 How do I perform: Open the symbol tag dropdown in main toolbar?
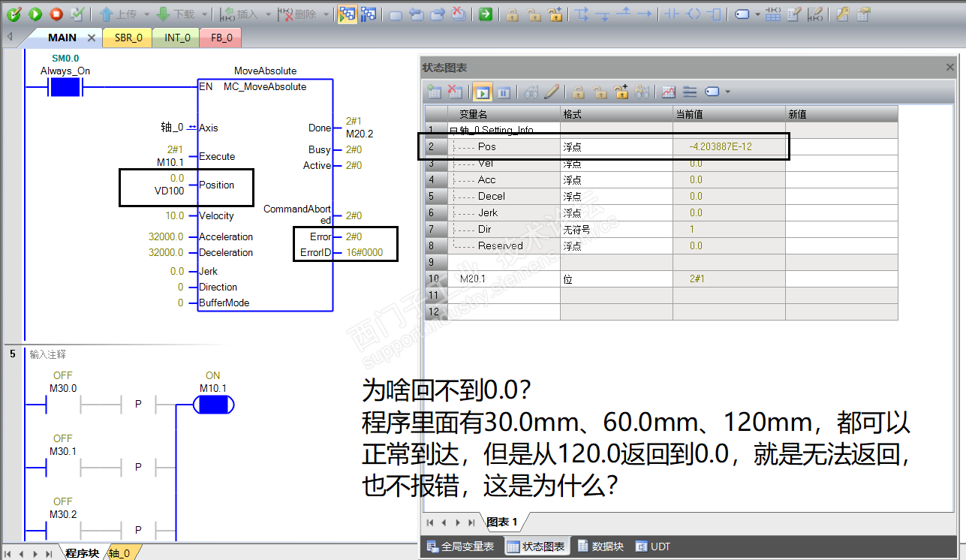pos(757,14)
